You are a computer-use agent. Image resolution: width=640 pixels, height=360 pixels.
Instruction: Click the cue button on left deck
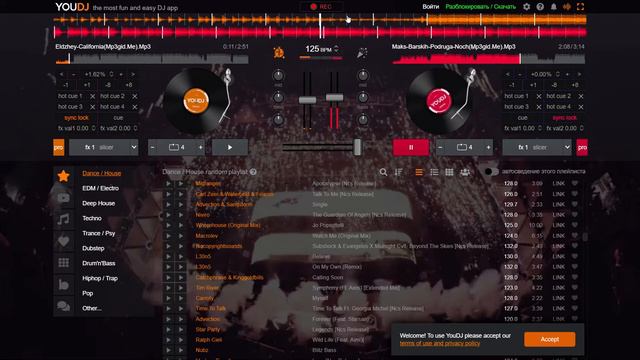118,118
